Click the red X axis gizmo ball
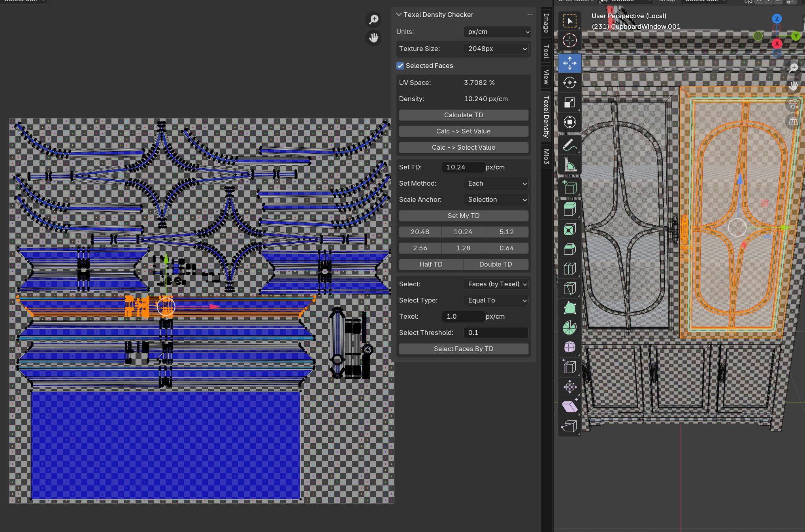The width and height of the screenshot is (805, 532). point(777,43)
